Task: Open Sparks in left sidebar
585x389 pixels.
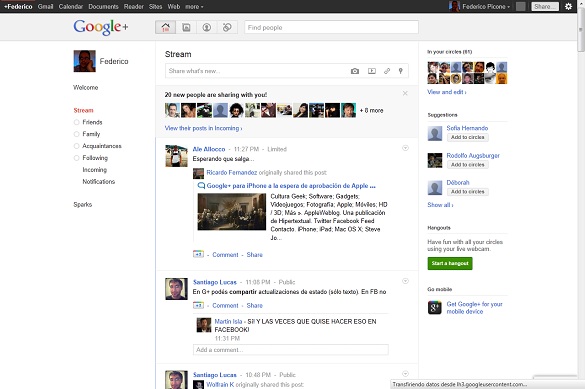Action: [82, 204]
